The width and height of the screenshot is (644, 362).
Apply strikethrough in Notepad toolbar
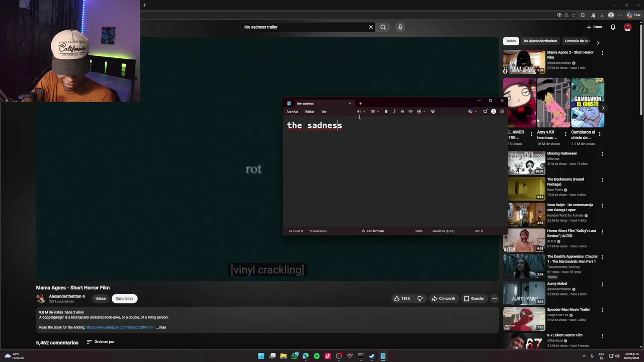(x=402, y=112)
